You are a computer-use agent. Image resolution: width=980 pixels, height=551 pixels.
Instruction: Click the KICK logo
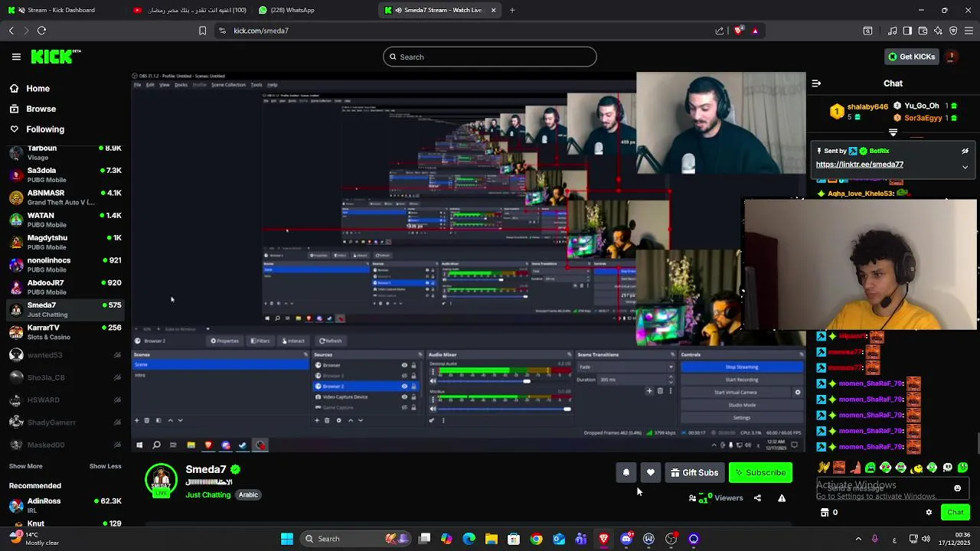click(x=56, y=57)
